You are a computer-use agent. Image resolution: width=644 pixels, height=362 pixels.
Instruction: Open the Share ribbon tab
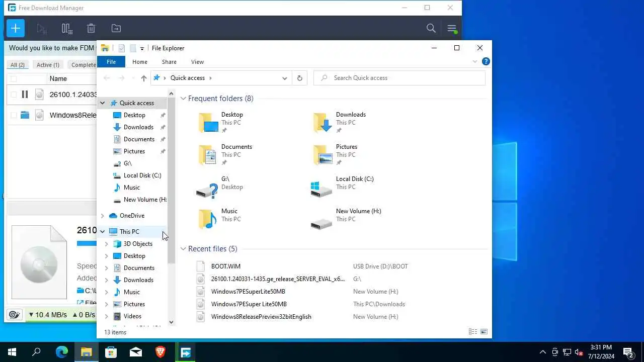pos(169,62)
